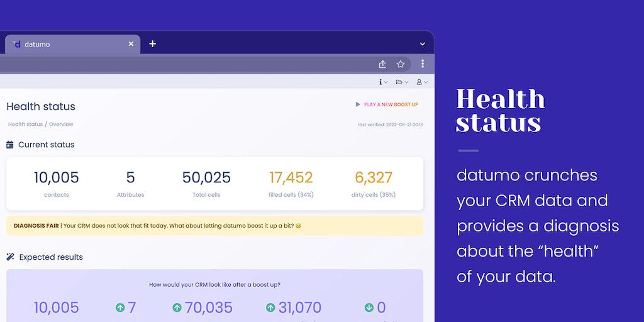
Task: Click the share icon in address bar
Action: (x=382, y=64)
